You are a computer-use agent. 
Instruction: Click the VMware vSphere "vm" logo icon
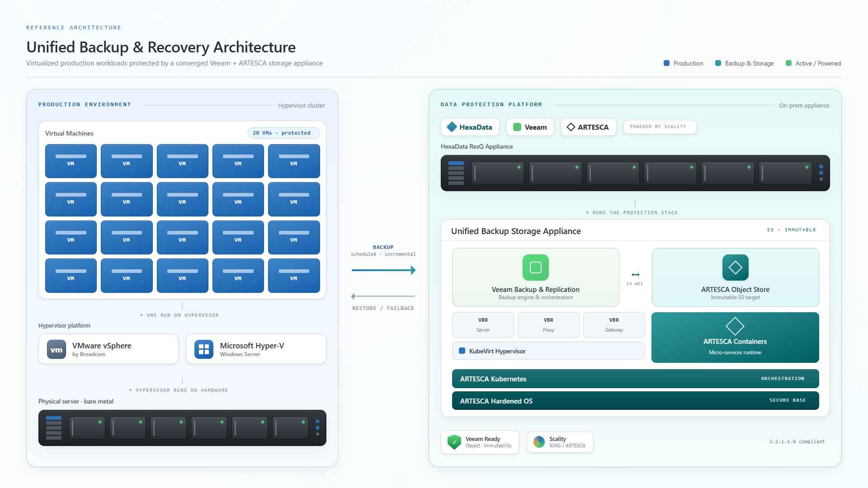pyautogui.click(x=57, y=349)
